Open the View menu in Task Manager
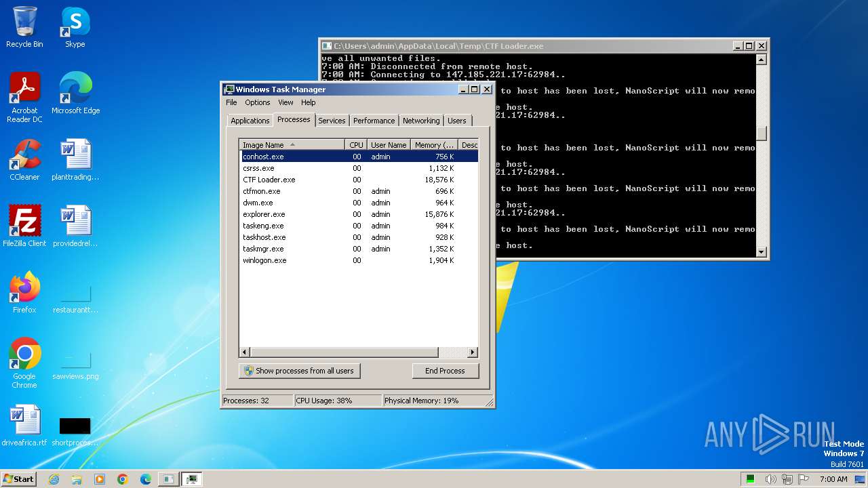This screenshot has width=868, height=488. tap(285, 102)
